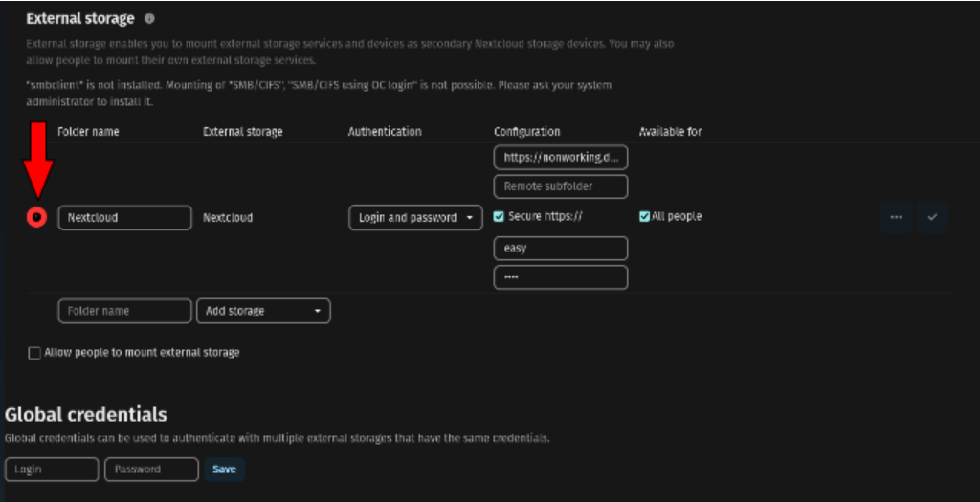Click the Configuration column header
The image size is (980, 502).
(527, 132)
